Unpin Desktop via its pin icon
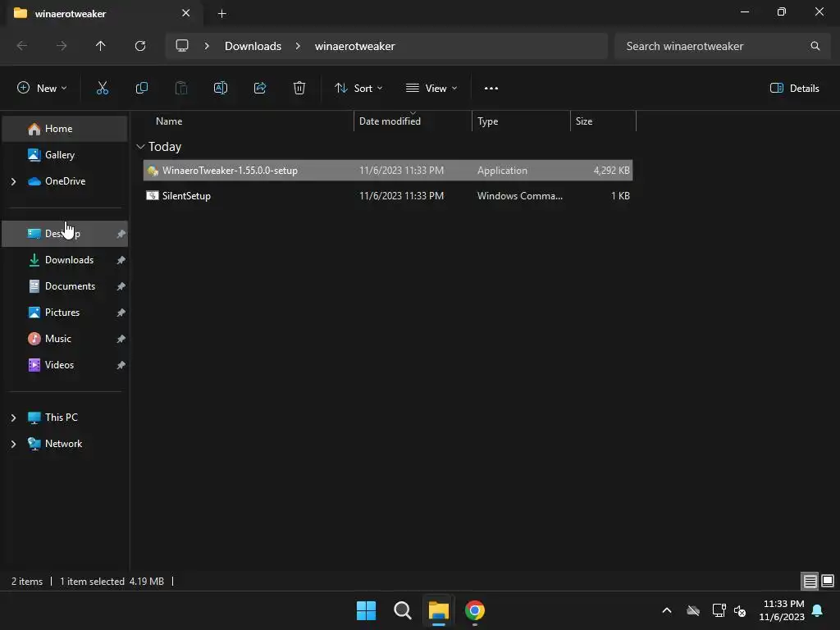This screenshot has width=840, height=630. [121, 234]
